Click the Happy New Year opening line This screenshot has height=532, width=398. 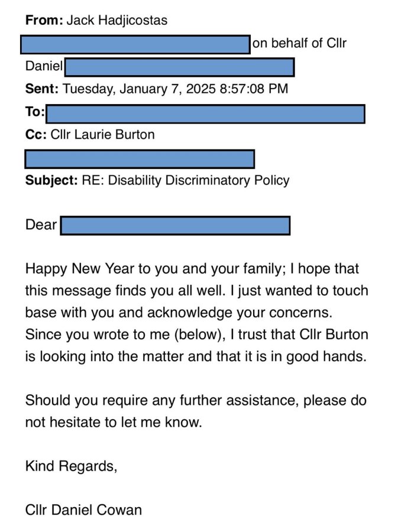(x=192, y=268)
